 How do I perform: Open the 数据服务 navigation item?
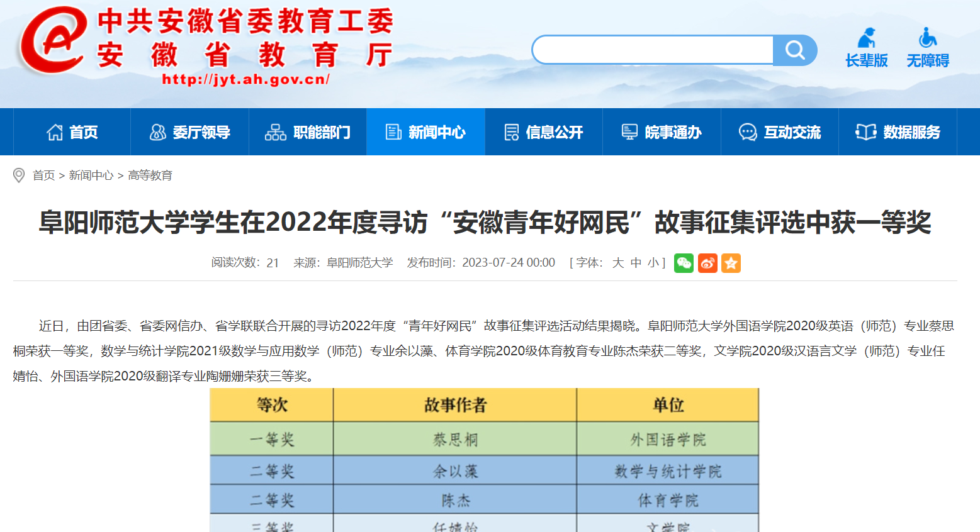pyautogui.click(x=898, y=132)
